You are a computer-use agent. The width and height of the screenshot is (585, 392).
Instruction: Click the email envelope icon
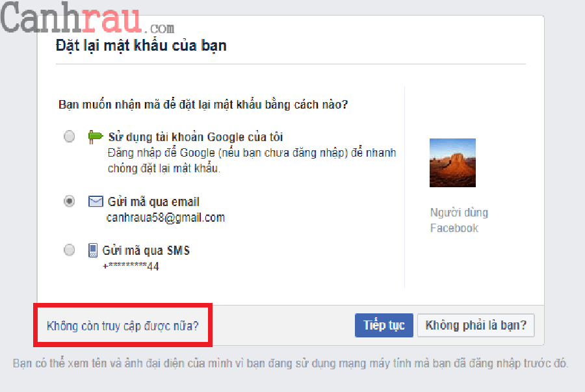[x=96, y=202]
